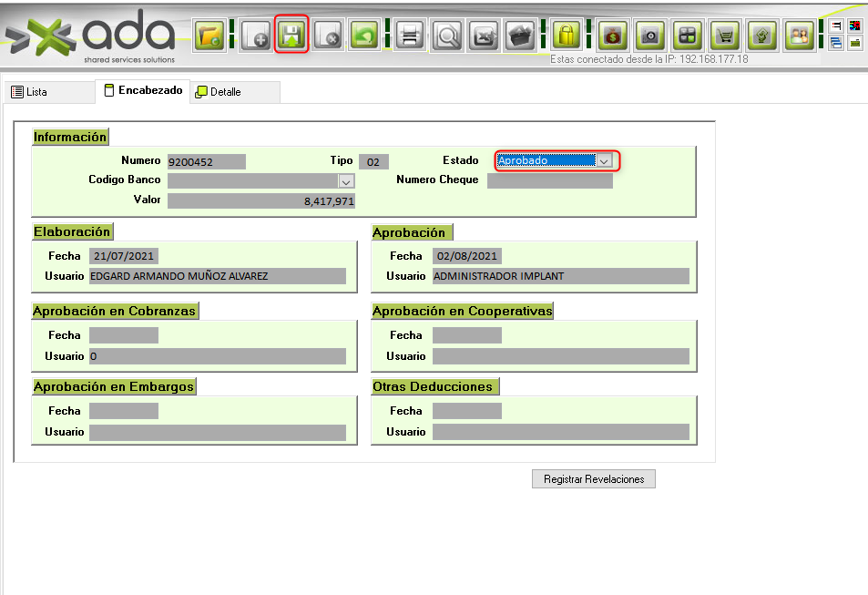Click the money bag icon
The height and width of the screenshot is (595, 868).
pyautogui.click(x=614, y=36)
